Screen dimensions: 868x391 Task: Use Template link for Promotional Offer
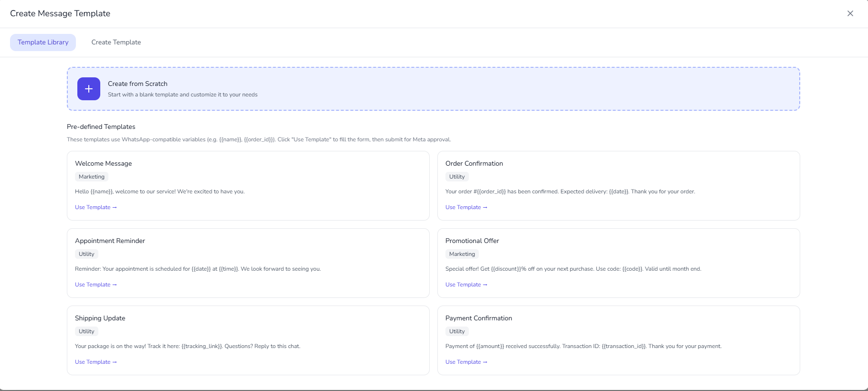tap(466, 285)
